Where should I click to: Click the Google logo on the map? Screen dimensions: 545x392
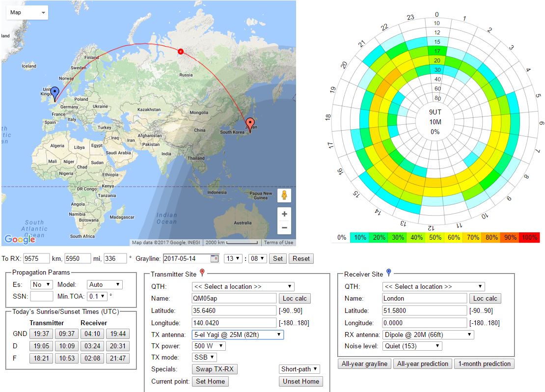20,239
